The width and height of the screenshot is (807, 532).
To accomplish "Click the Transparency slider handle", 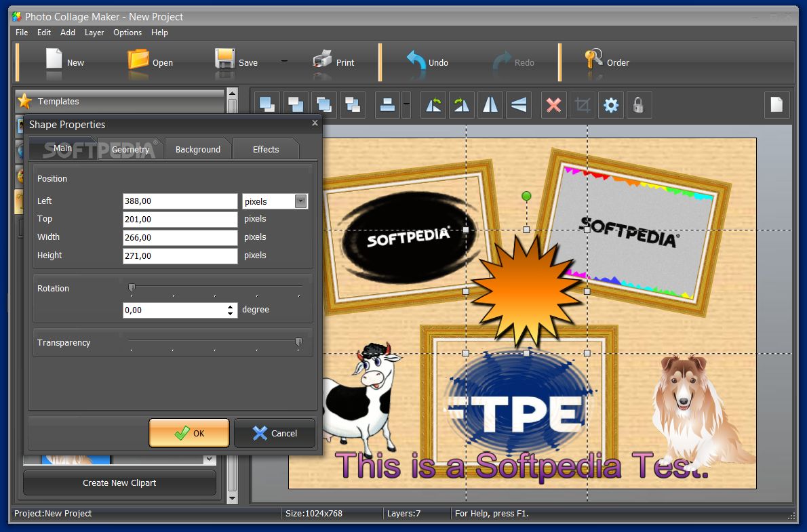I will (298, 342).
